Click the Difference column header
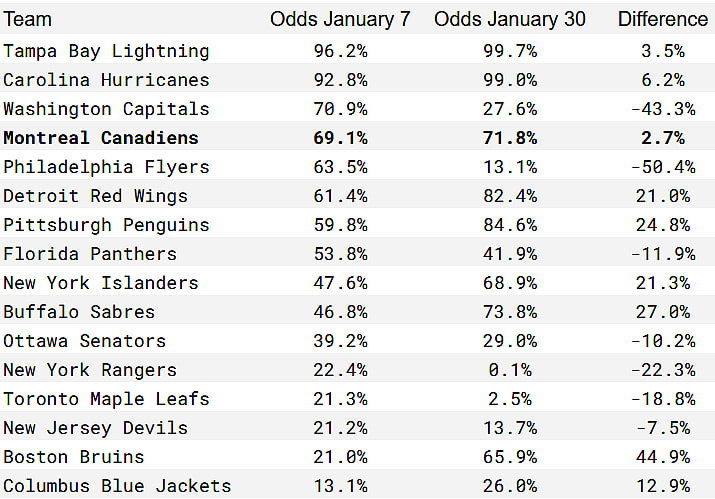 pos(662,19)
